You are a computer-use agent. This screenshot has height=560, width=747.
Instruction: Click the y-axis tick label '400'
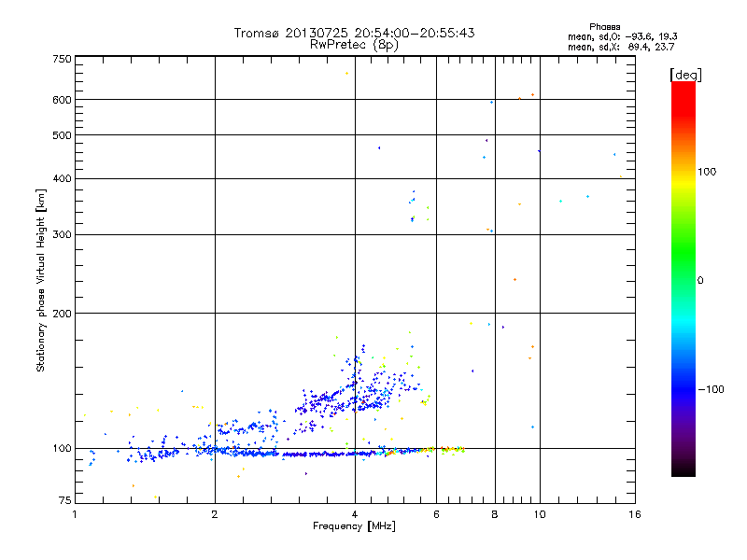tap(62, 178)
